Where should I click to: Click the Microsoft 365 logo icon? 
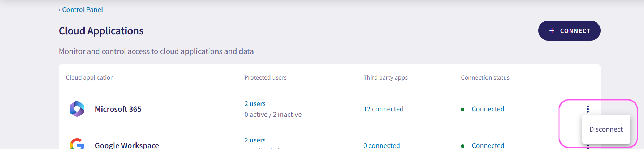pos(77,109)
